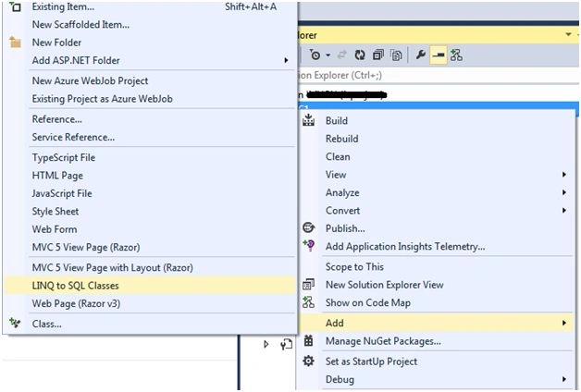Choose LINQ to SQL Classes
The height and width of the screenshot is (392, 581).
(x=150, y=286)
